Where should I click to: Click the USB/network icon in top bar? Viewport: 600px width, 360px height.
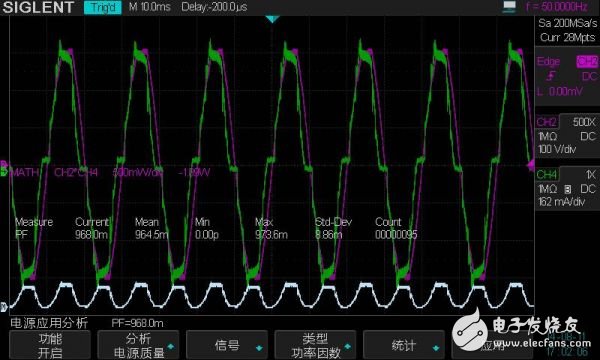tap(509, 7)
